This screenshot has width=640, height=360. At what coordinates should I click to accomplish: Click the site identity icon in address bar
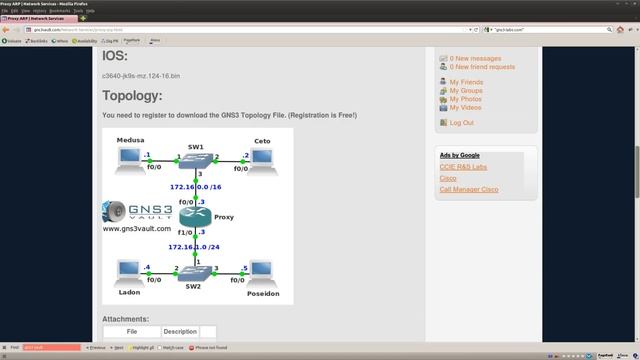click(x=29, y=30)
